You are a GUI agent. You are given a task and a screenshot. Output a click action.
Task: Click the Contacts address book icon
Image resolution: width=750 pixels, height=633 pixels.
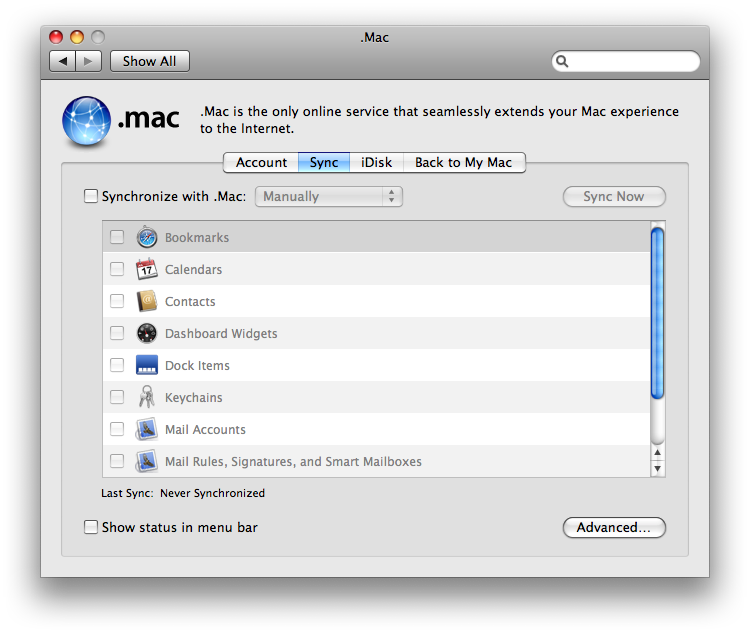[146, 301]
